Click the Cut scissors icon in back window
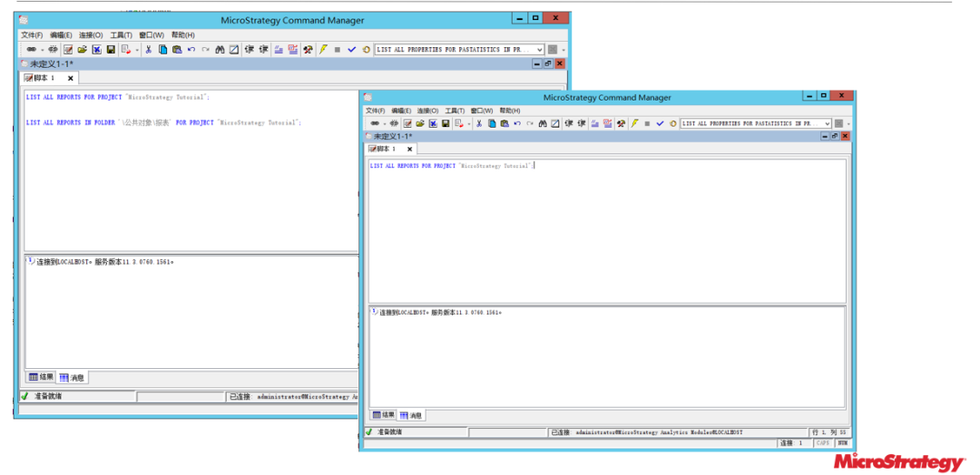The height and width of the screenshot is (475, 980). [x=148, y=49]
